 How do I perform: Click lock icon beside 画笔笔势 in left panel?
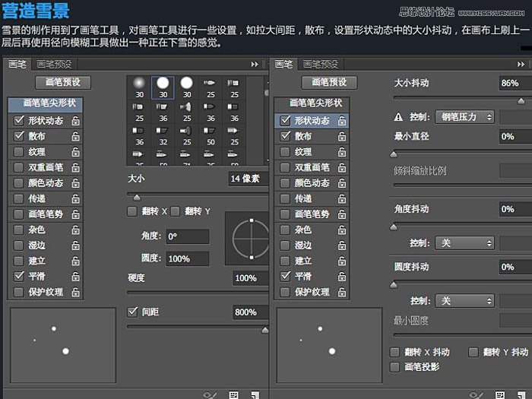[x=76, y=214]
